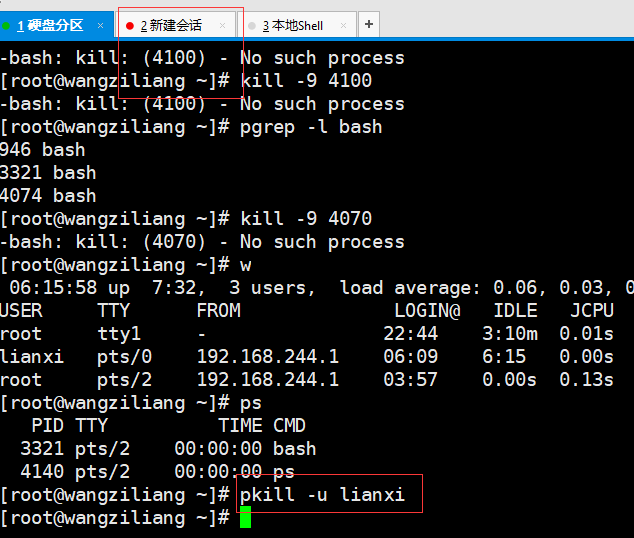Click the '3321 bash' output line
This screenshot has height=538, width=634.
pos(48,173)
